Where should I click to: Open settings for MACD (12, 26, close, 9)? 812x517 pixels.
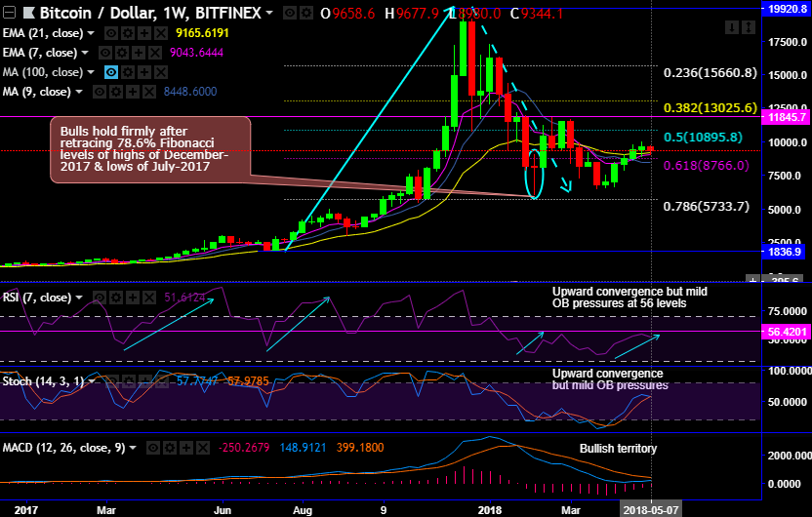coord(170,448)
